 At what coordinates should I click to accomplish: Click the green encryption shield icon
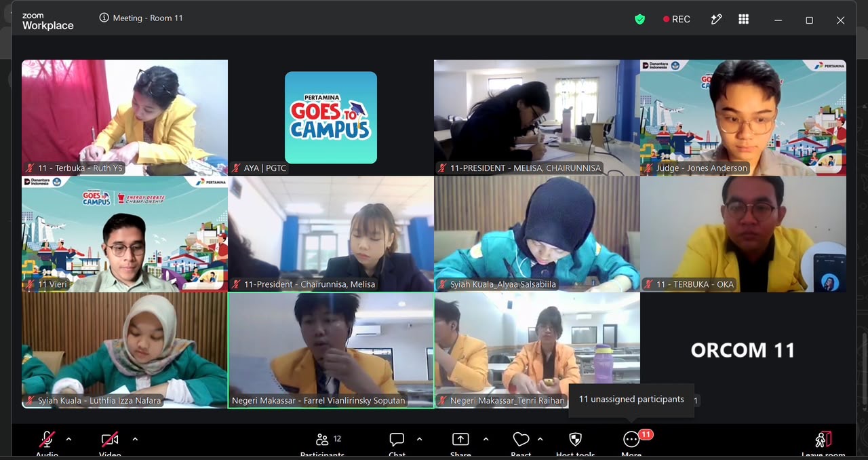(x=639, y=19)
